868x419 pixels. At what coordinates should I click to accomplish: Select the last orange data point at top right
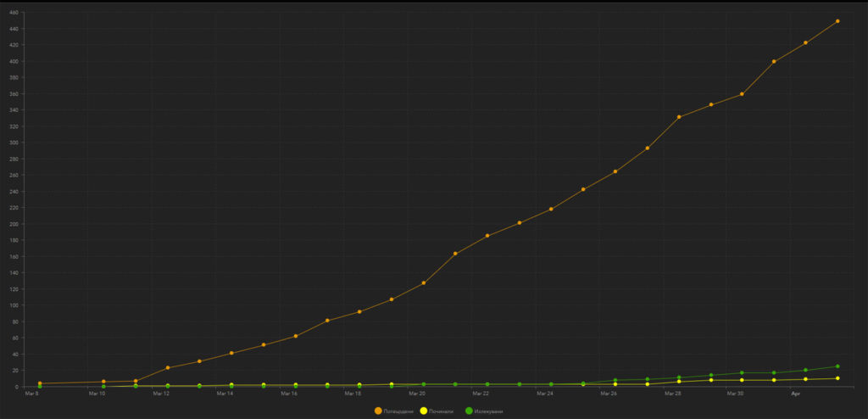837,21
